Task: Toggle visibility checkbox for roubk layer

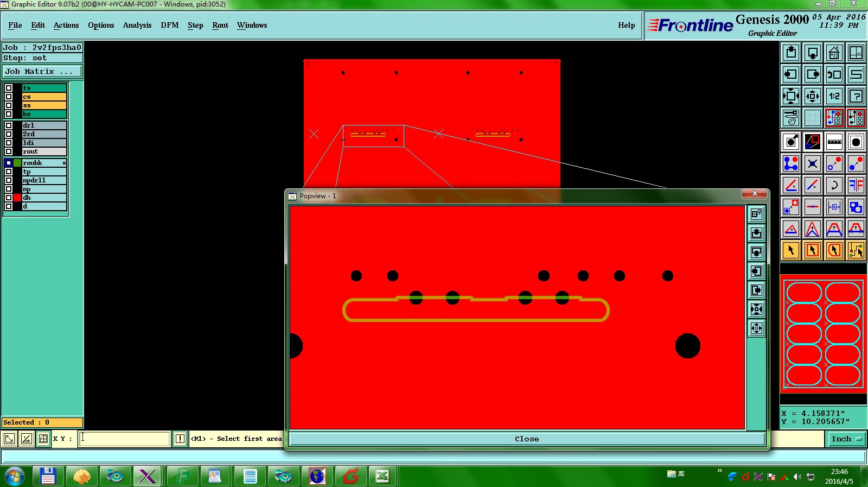Action: (9, 163)
